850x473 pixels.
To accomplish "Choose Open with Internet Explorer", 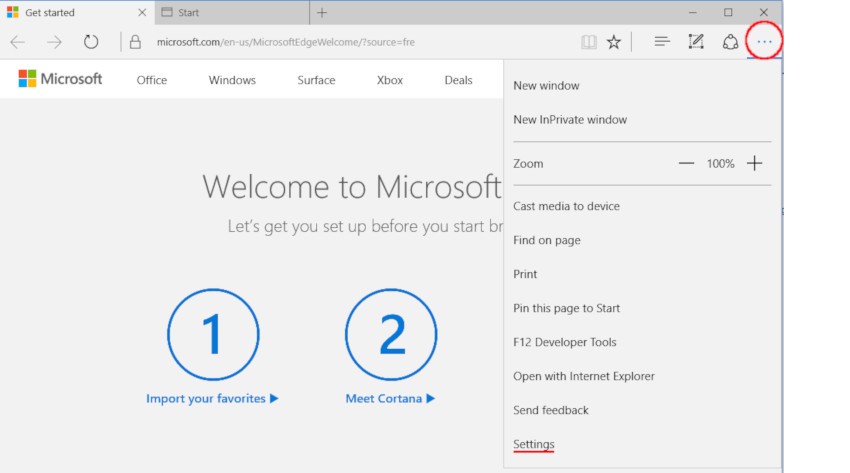I will pyautogui.click(x=583, y=377).
